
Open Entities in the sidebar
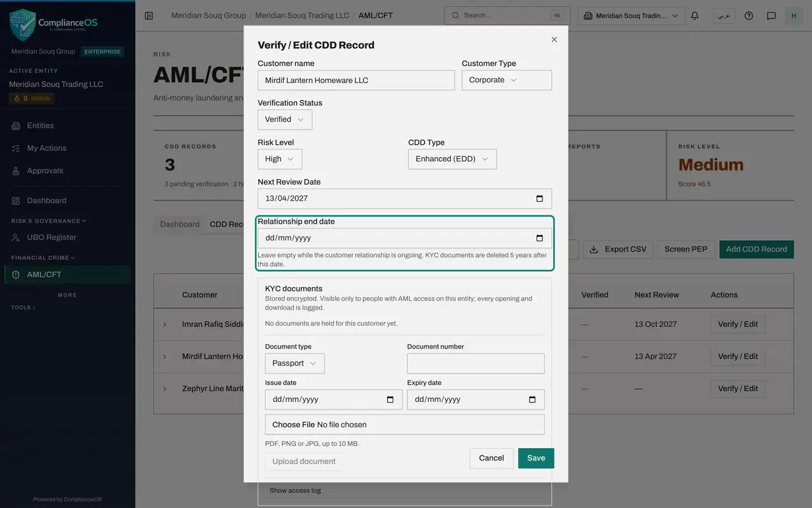(67, 126)
